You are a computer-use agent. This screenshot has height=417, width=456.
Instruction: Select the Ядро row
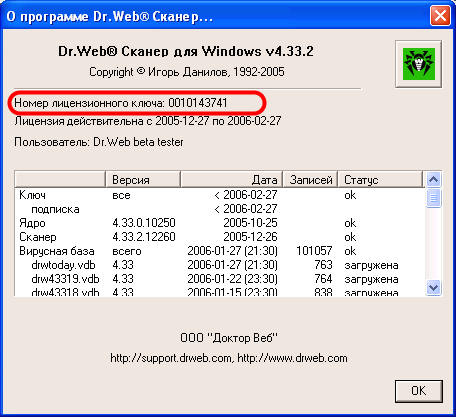(x=220, y=223)
